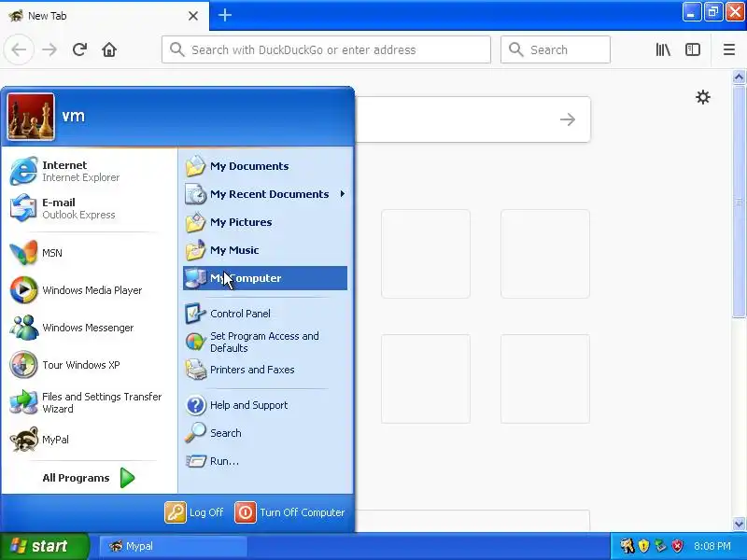The height and width of the screenshot is (560, 747).
Task: Open the Run... dialog
Action: tap(265, 461)
